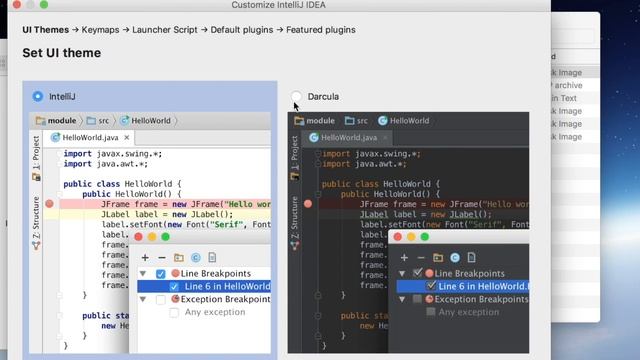Click the add breakpoint plus icon in light preview

click(x=145, y=258)
